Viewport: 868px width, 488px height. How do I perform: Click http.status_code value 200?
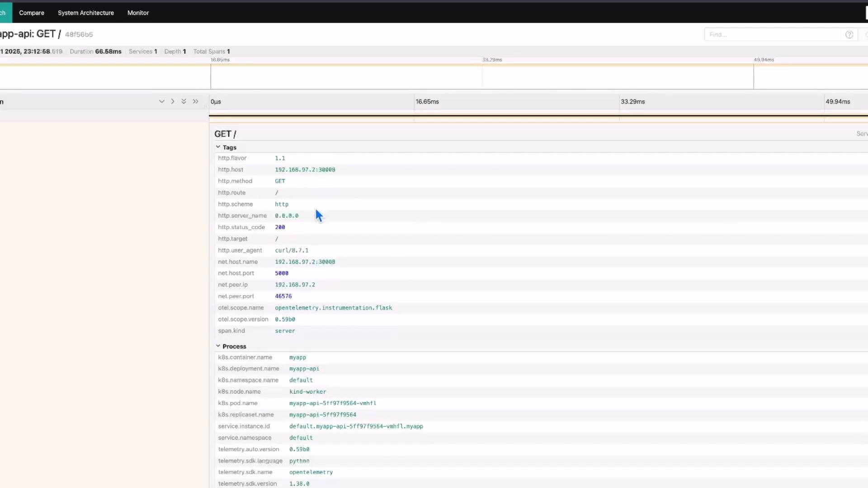[280, 227]
